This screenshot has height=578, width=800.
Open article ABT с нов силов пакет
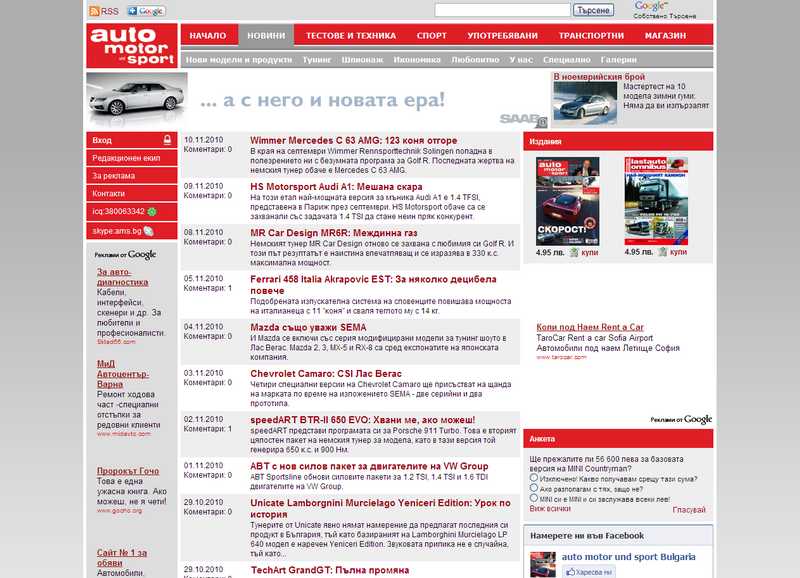coord(369,466)
